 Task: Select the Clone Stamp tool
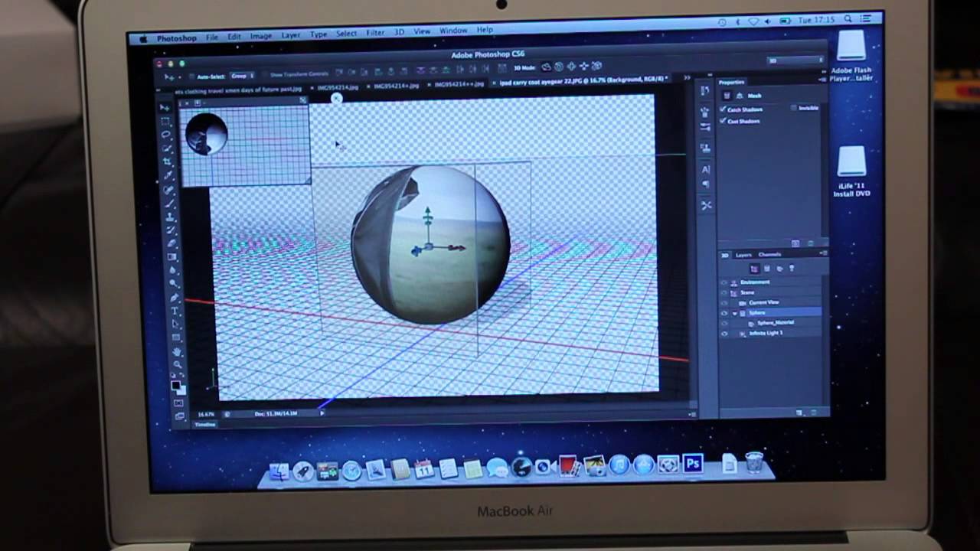[x=171, y=217]
